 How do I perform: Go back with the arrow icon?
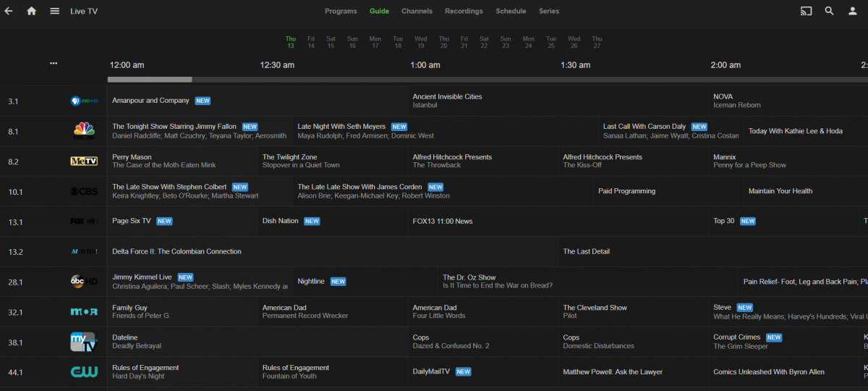click(x=9, y=11)
